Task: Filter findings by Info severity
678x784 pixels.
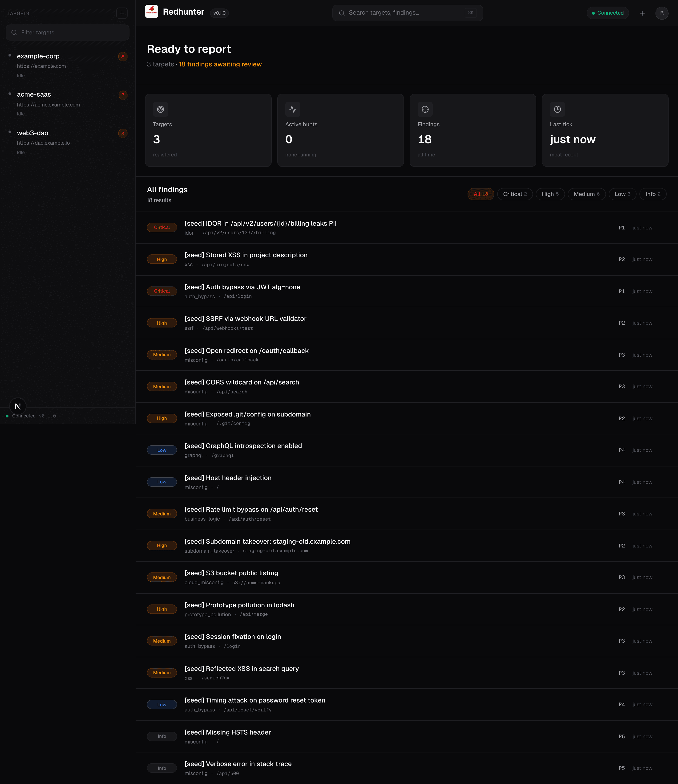Action: [x=653, y=194]
